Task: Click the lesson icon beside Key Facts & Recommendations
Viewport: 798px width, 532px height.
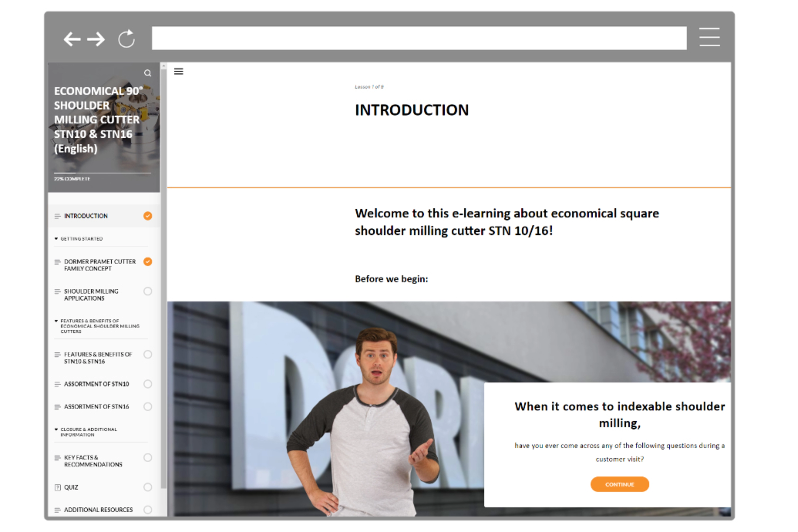Action: pos(58,458)
